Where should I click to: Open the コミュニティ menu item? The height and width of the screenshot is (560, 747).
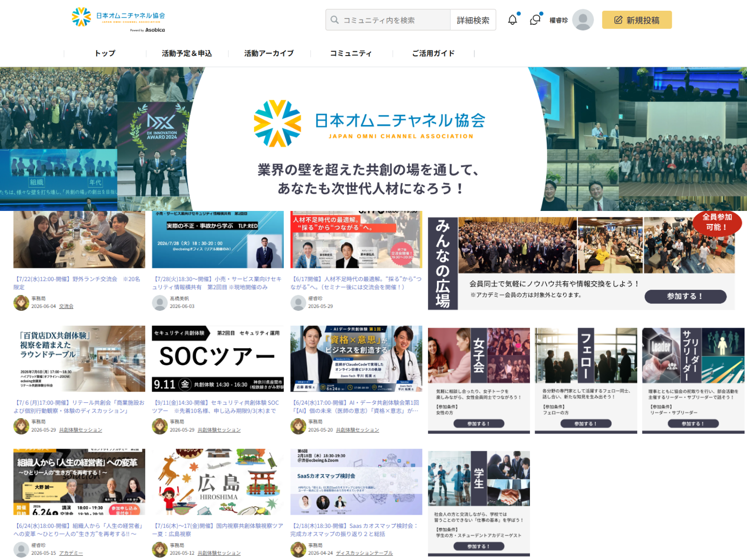351,53
